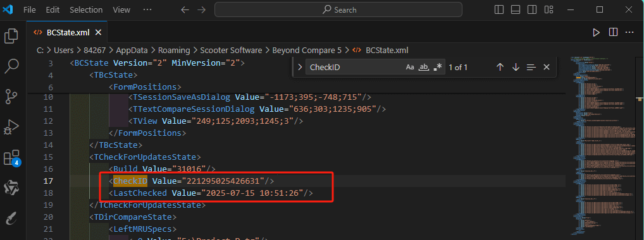The image size is (644, 240).
Task: Open the Extensions view with badge 4
Action: point(11,158)
